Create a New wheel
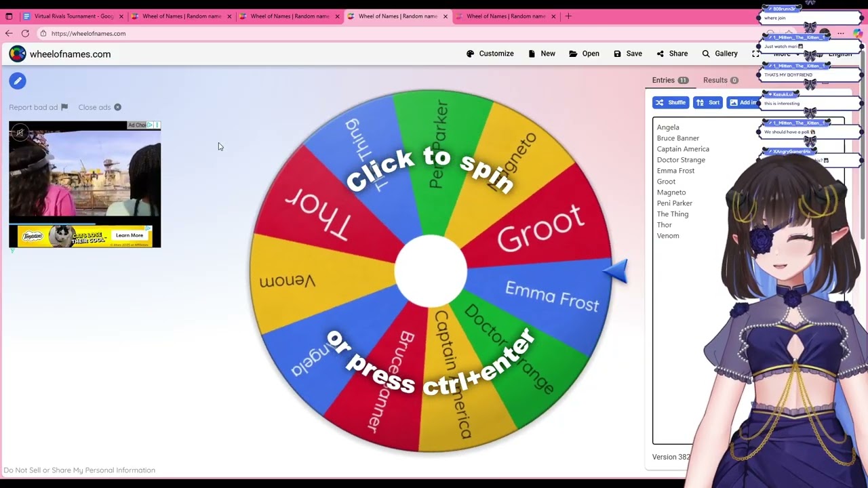 click(541, 54)
